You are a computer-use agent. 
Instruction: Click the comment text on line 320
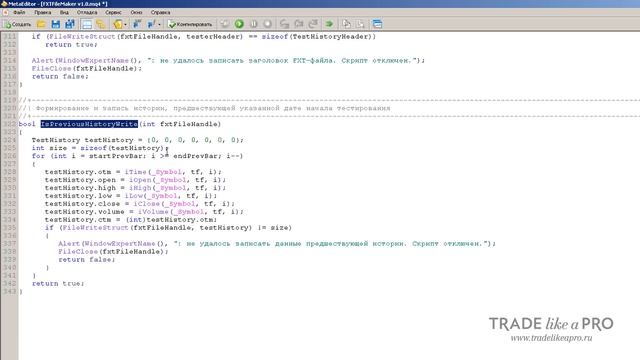click(213, 108)
